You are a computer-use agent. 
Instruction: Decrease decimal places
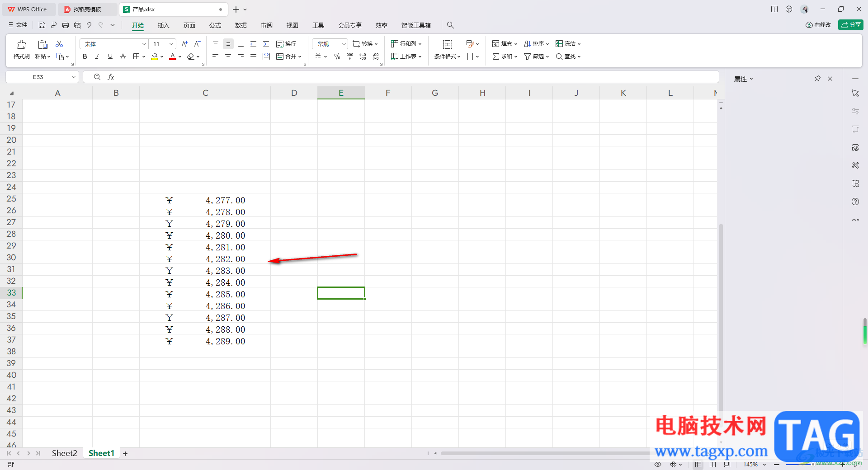376,56
